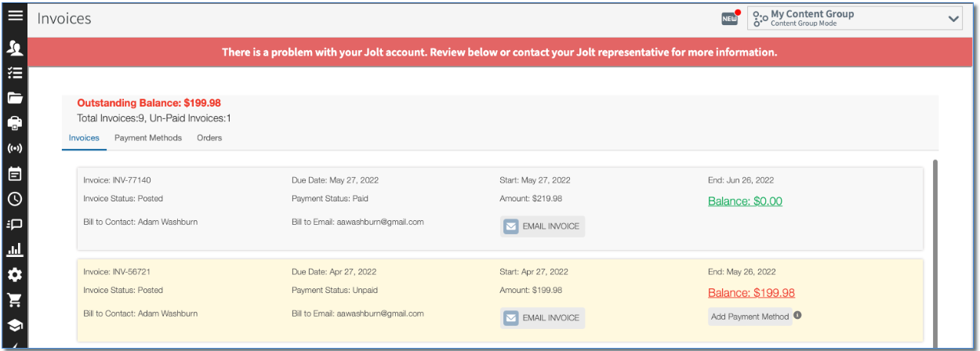Open the sensors broadcast sidebar icon
Screen dimensions: 980x351
[x=15, y=148]
